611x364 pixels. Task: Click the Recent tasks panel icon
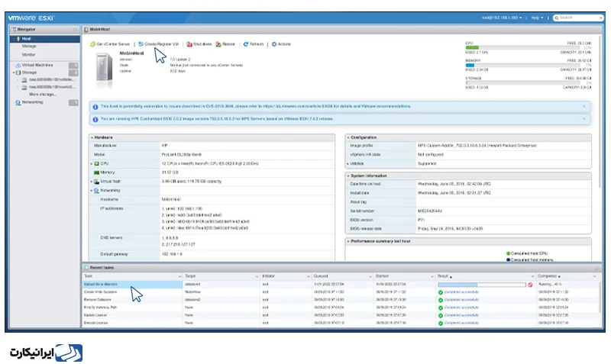[86, 268]
